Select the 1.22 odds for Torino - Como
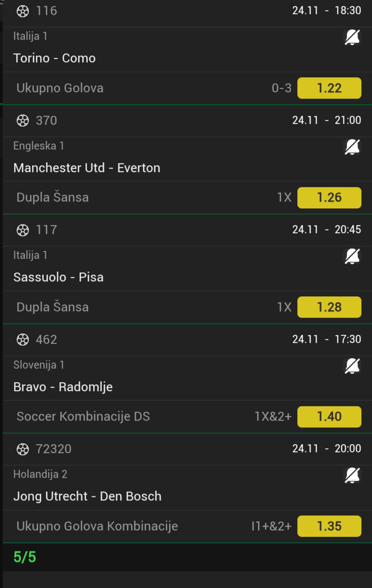Image resolution: width=372 pixels, height=588 pixels. pyautogui.click(x=329, y=88)
